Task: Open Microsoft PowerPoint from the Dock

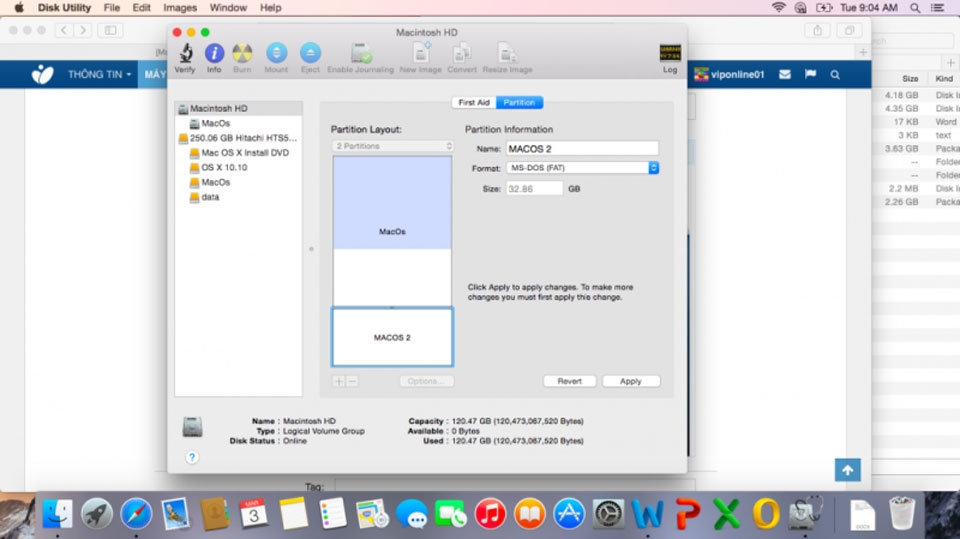Action: pos(688,513)
